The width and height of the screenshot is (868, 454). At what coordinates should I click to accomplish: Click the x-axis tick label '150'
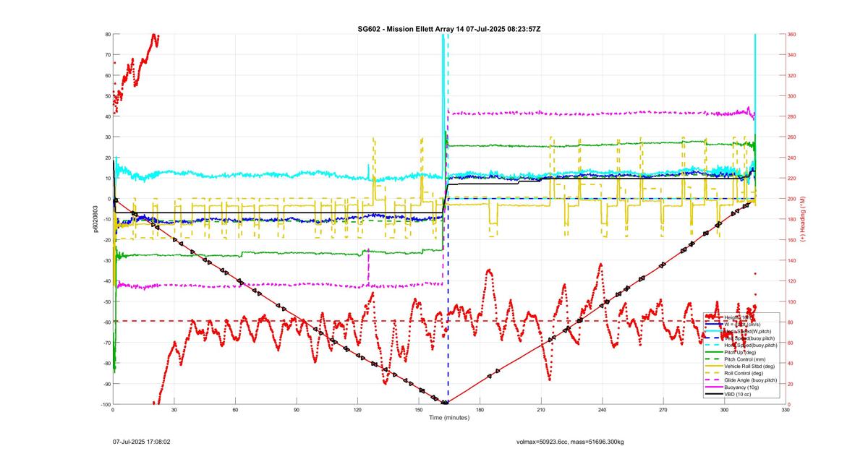point(419,410)
